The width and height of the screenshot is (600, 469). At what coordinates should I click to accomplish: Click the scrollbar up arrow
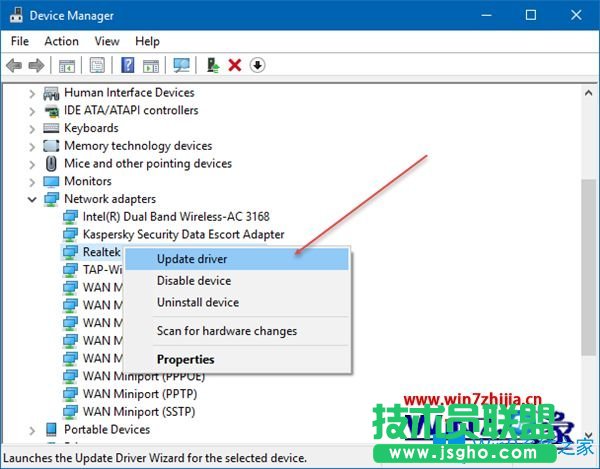[589, 93]
